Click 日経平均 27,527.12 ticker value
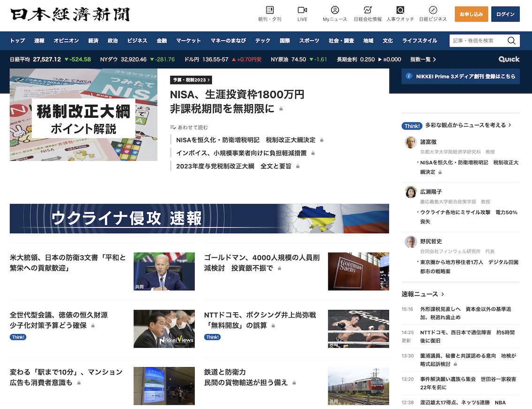 47,60
